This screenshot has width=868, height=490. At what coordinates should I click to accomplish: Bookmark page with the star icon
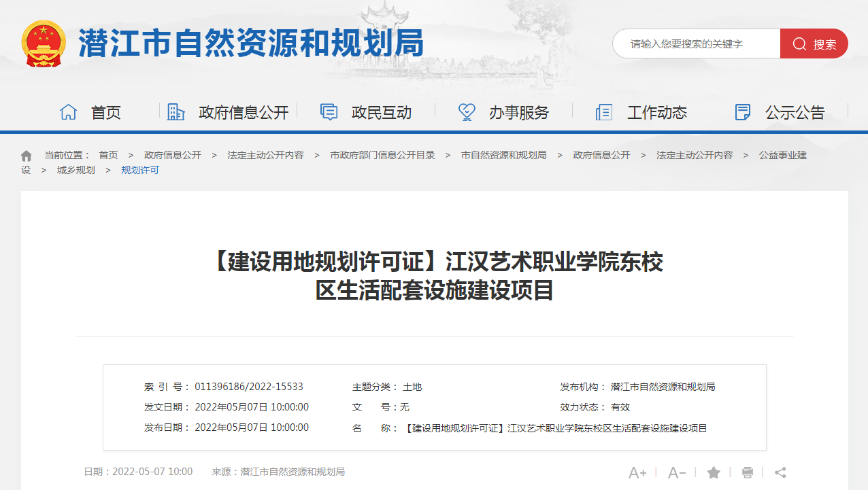pyautogui.click(x=714, y=472)
